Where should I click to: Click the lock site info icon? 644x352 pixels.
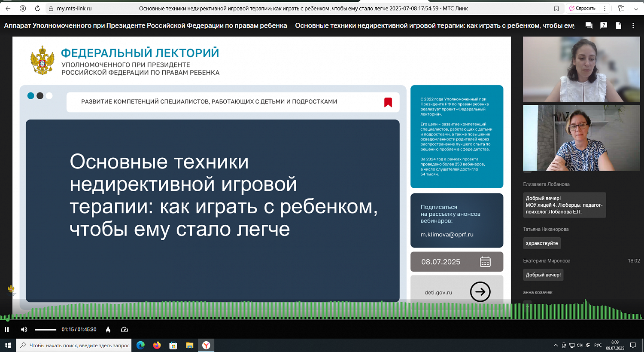51,8
